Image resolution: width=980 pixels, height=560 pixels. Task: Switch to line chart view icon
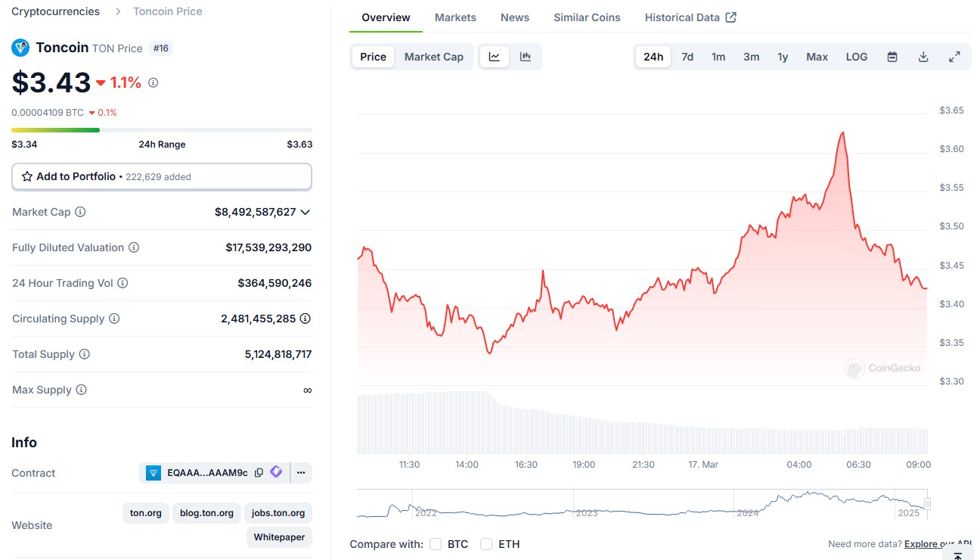(x=495, y=57)
